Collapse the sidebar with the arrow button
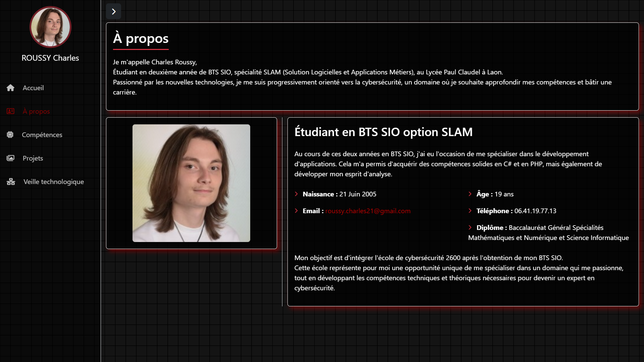The width and height of the screenshot is (644, 362). [x=113, y=11]
